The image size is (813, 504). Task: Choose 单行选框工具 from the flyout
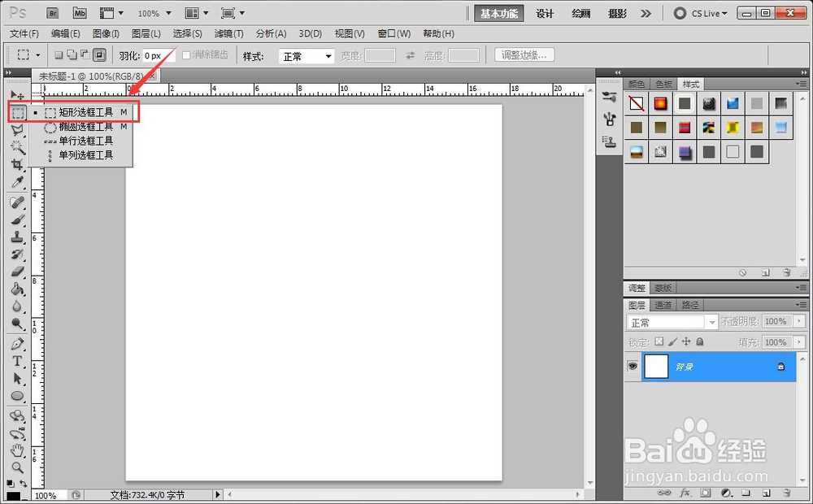(80, 141)
